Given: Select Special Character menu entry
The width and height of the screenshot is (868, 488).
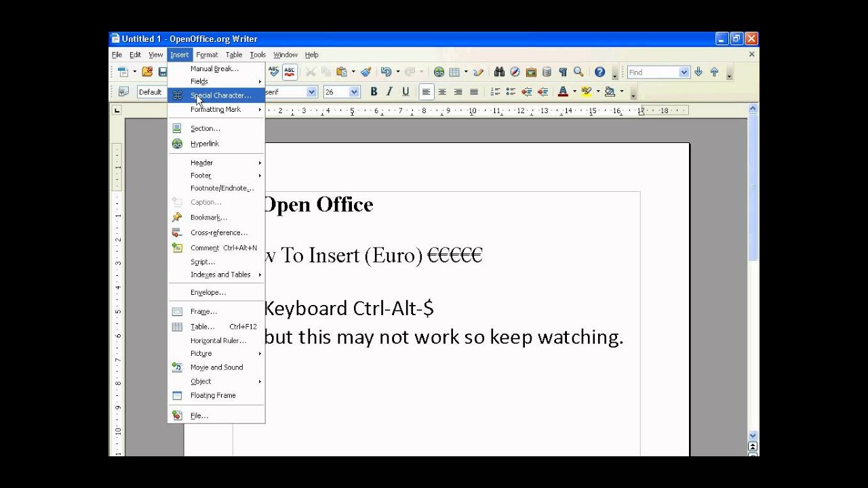Looking at the screenshot, I should point(216,96).
